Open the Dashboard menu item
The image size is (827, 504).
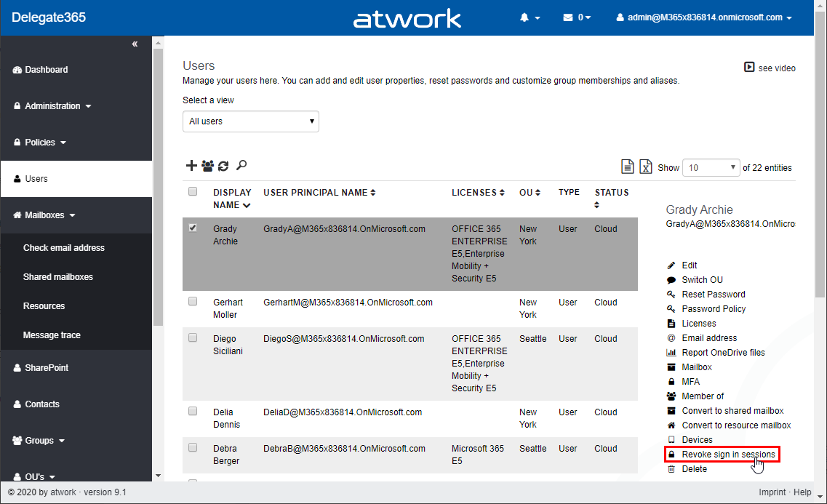coord(40,70)
